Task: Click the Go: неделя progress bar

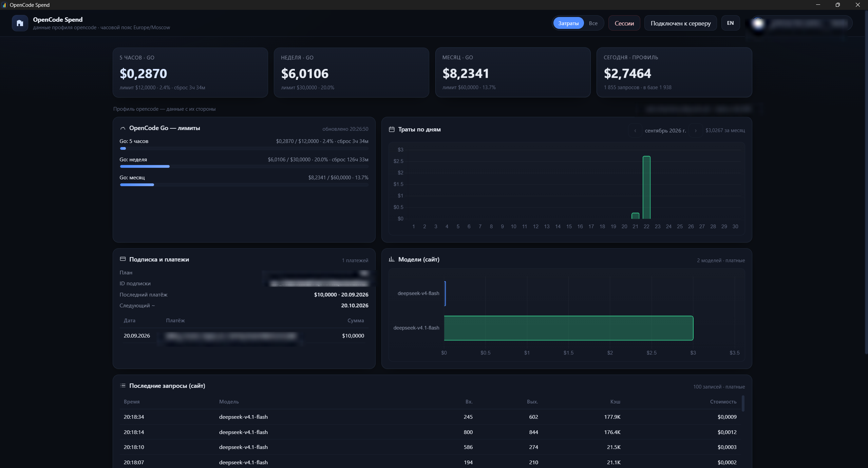Action: (x=244, y=166)
